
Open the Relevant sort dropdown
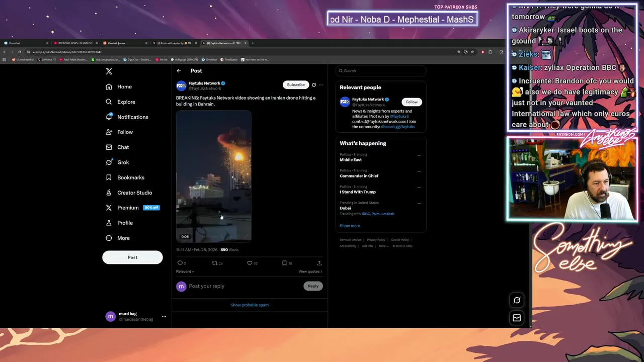click(185, 271)
